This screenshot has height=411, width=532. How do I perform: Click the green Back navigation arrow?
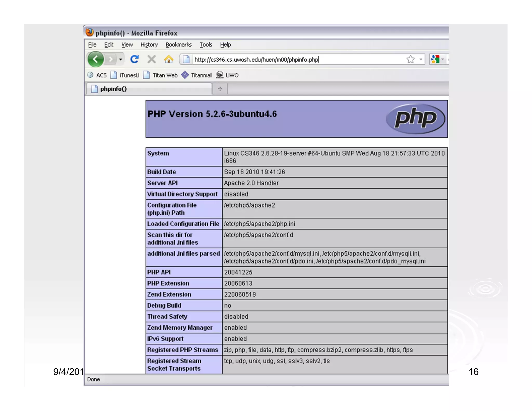click(x=96, y=59)
